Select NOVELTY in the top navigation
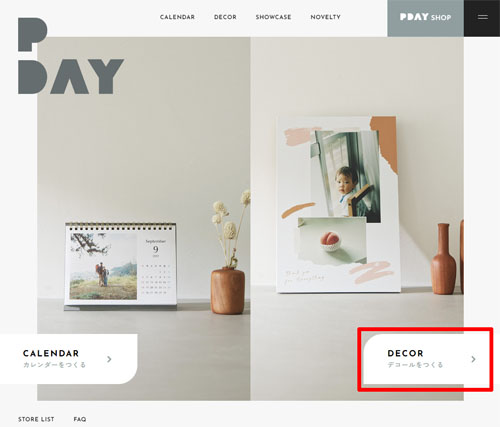The width and height of the screenshot is (500, 427). 325,17
